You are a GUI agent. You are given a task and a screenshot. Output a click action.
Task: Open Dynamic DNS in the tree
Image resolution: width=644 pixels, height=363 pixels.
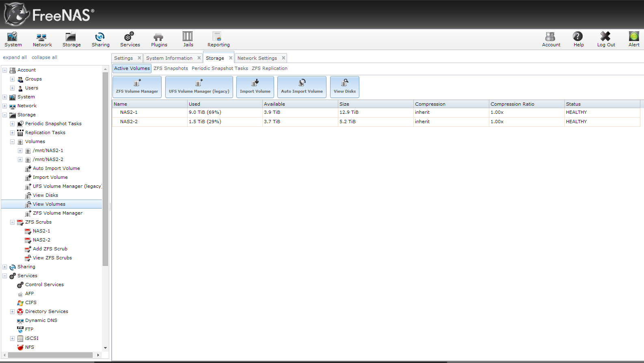click(x=41, y=320)
